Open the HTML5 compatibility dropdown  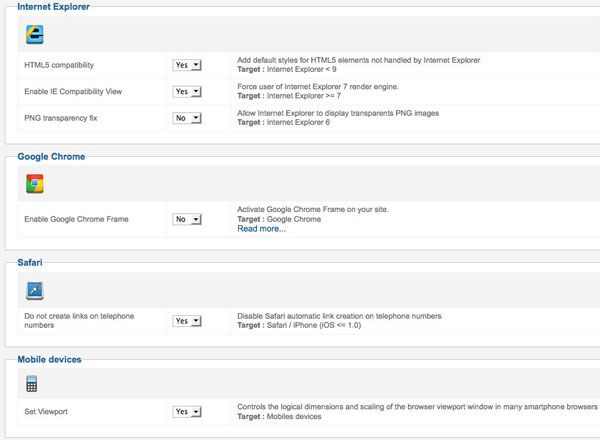pyautogui.click(x=187, y=65)
